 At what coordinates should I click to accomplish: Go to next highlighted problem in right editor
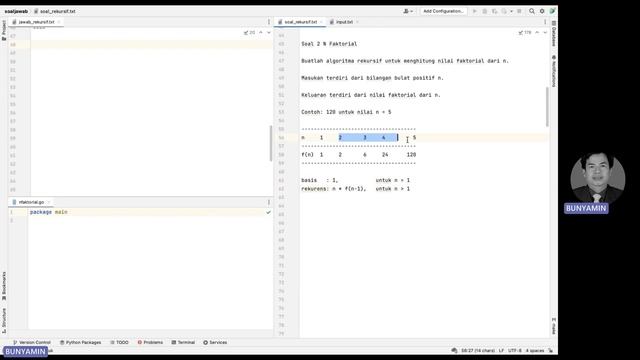545,32
